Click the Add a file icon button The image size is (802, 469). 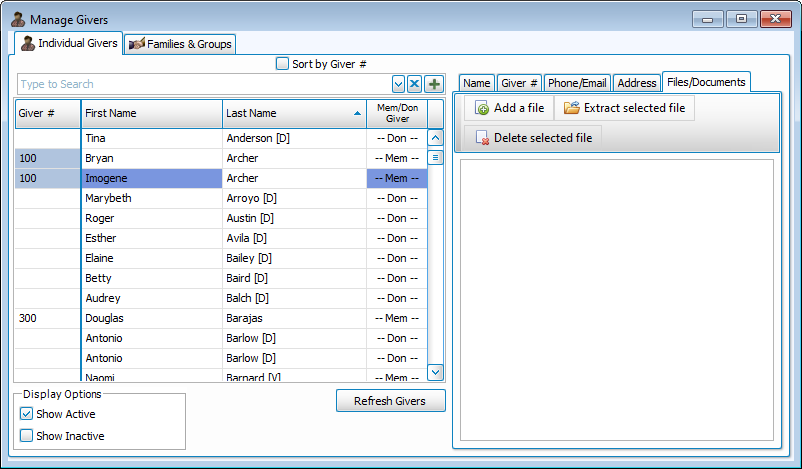click(x=482, y=108)
